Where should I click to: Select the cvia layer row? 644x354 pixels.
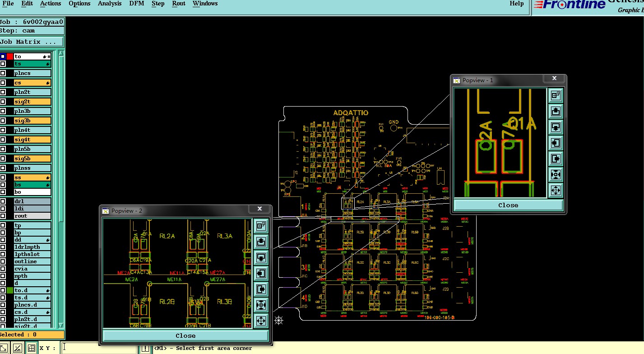[32, 269]
